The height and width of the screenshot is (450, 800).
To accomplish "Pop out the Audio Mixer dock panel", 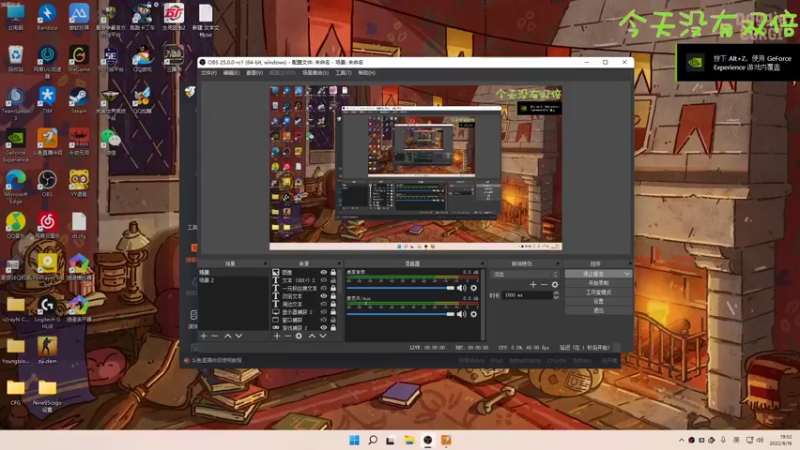I will (482, 263).
